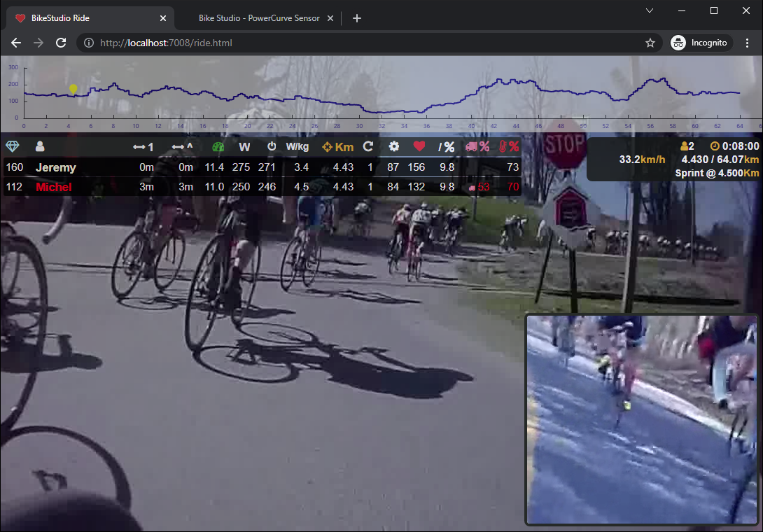763x532 pixels.
Task: Click the stopwatch average power column icon
Action: [272, 146]
